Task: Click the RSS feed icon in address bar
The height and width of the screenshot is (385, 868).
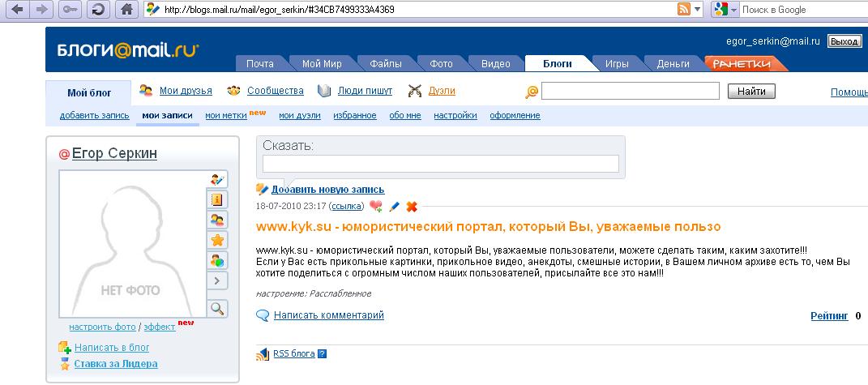Action: click(684, 10)
